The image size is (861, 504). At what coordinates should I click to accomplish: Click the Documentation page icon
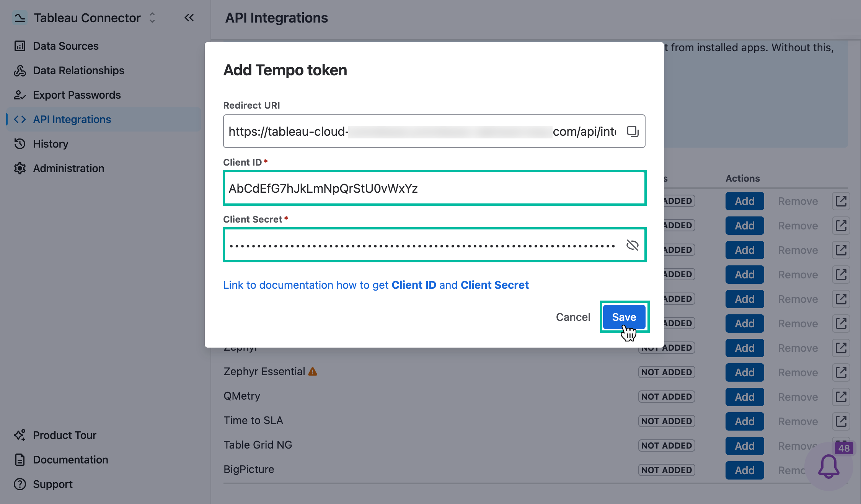coord(20,460)
